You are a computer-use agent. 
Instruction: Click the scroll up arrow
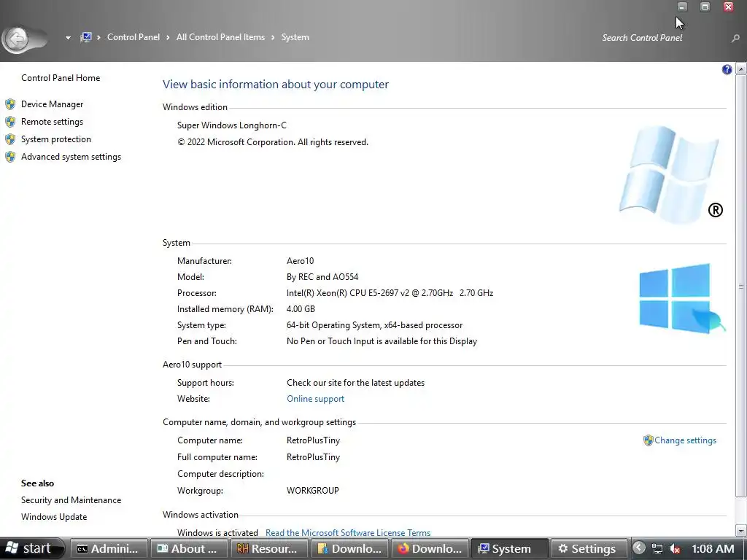[x=741, y=69]
